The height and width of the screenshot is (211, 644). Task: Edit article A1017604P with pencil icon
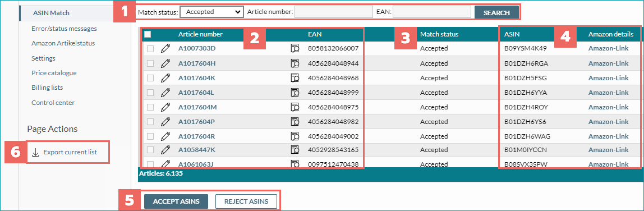pyautogui.click(x=165, y=122)
